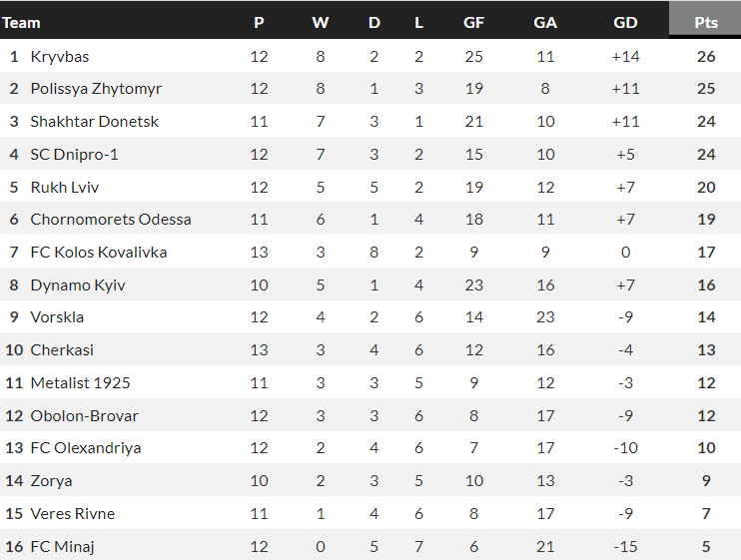Click FC Minaj in the last row
The height and width of the screenshot is (560, 741).
[62, 546]
